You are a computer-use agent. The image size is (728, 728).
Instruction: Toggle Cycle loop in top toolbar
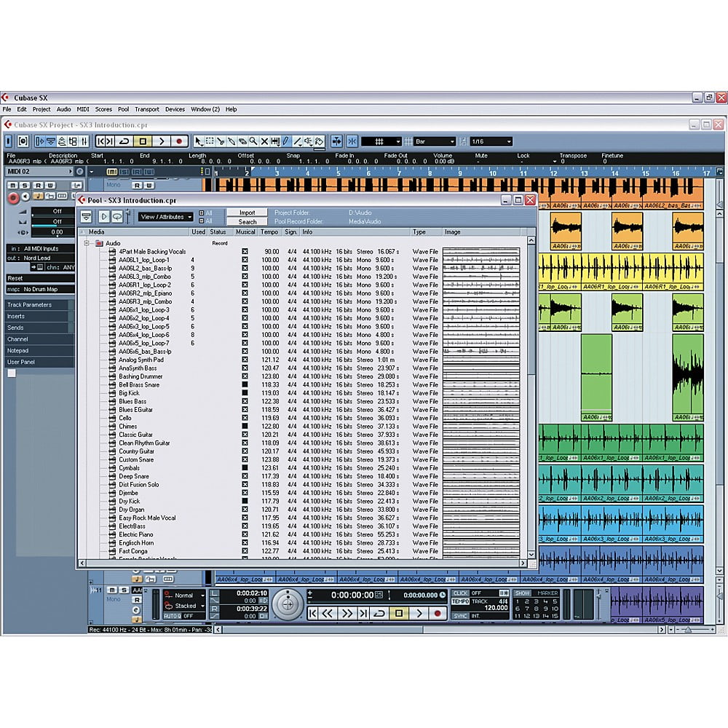[x=124, y=142]
